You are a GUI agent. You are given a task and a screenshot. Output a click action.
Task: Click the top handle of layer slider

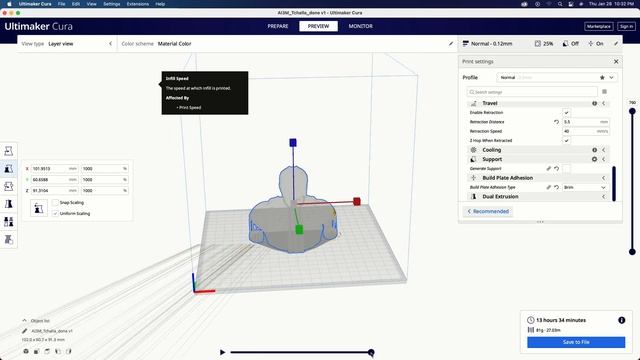pyautogui.click(x=632, y=111)
